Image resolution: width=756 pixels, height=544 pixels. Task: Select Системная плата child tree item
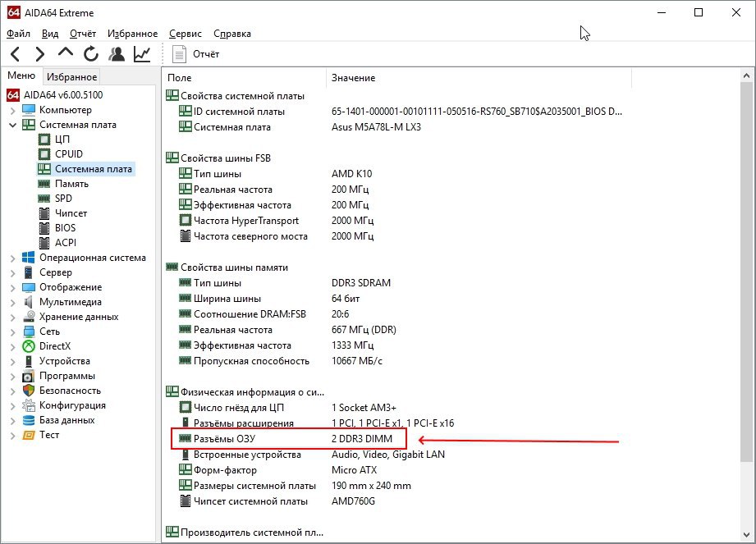pos(93,169)
